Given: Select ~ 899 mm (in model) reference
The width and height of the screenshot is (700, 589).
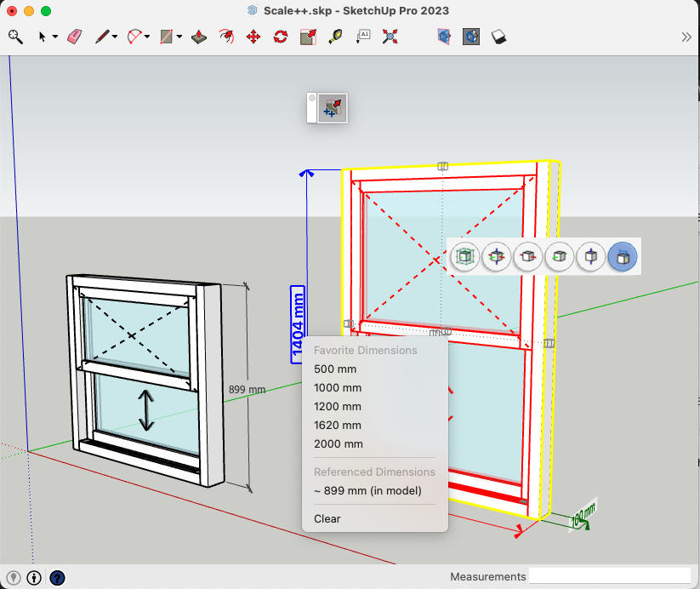Looking at the screenshot, I should (x=367, y=490).
